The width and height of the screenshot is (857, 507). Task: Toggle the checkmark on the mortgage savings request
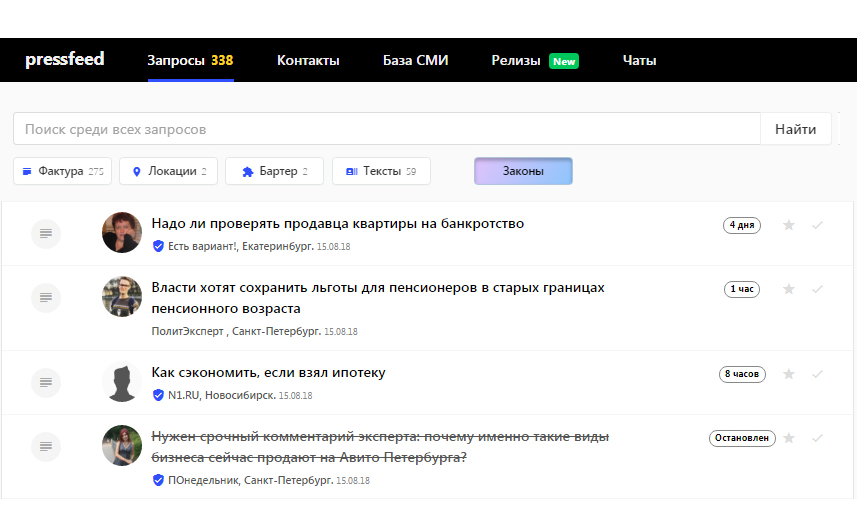(x=817, y=374)
